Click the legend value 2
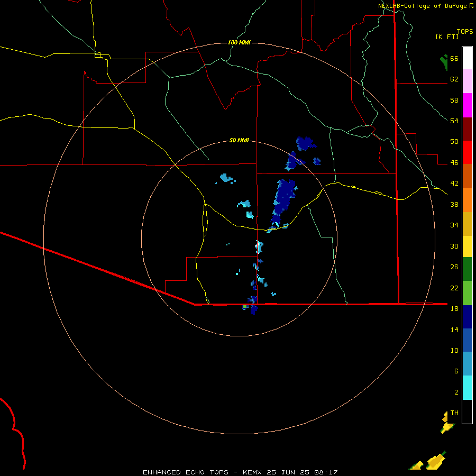476x476 pixels. pos(456,392)
